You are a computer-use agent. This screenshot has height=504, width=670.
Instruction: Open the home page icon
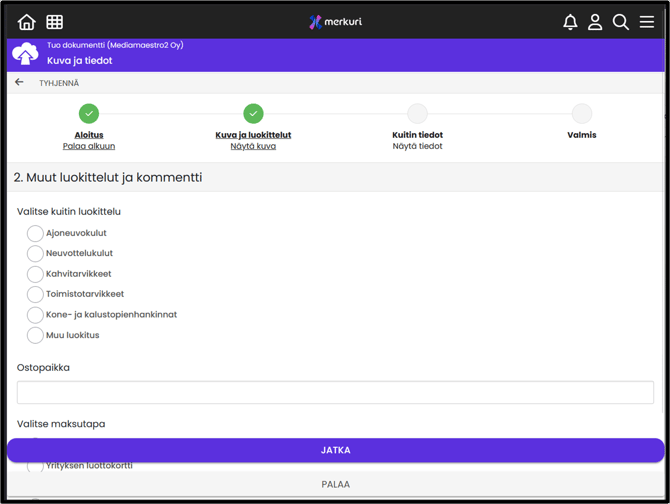point(27,22)
